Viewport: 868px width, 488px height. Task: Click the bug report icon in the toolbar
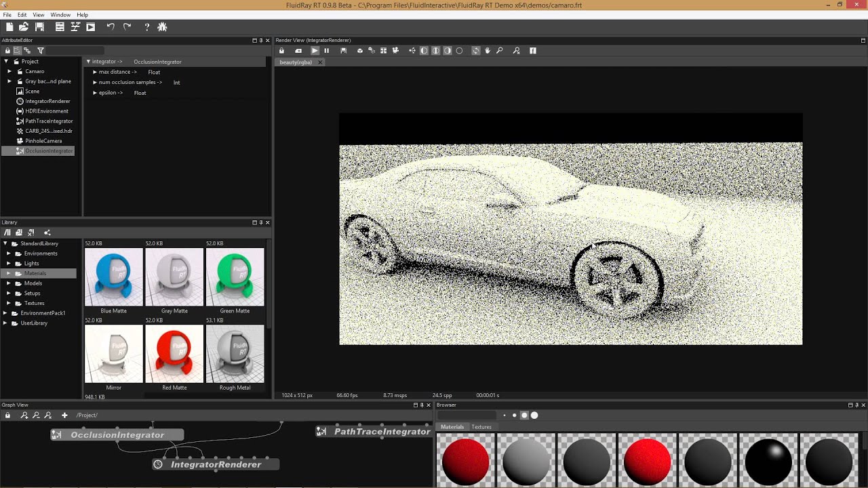[x=162, y=26]
